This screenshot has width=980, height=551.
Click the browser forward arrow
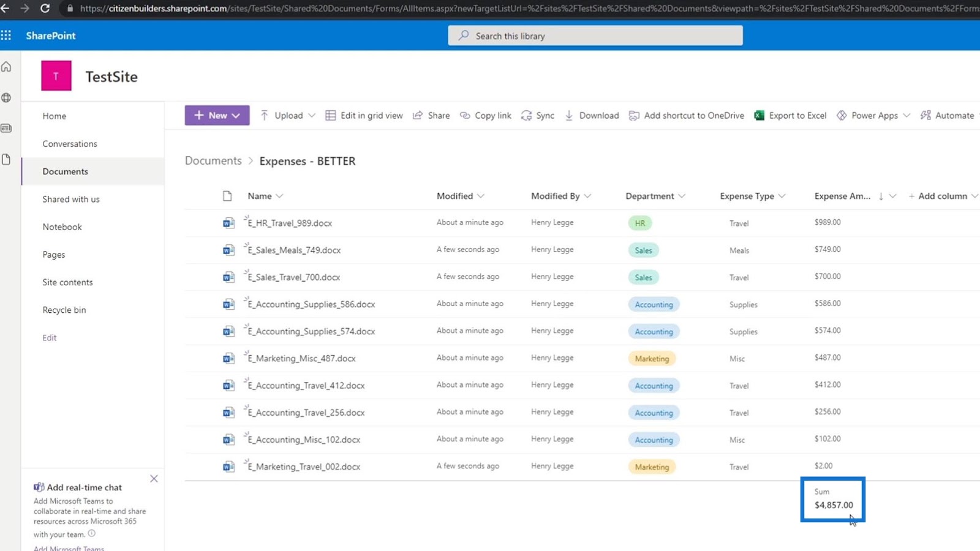[24, 9]
